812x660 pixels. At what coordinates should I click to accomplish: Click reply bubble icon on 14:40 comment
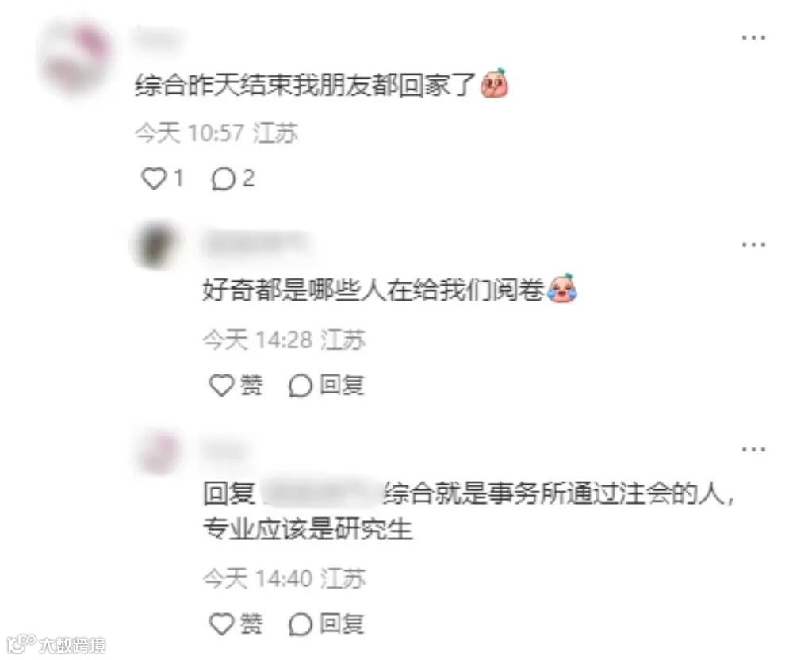[301, 624]
